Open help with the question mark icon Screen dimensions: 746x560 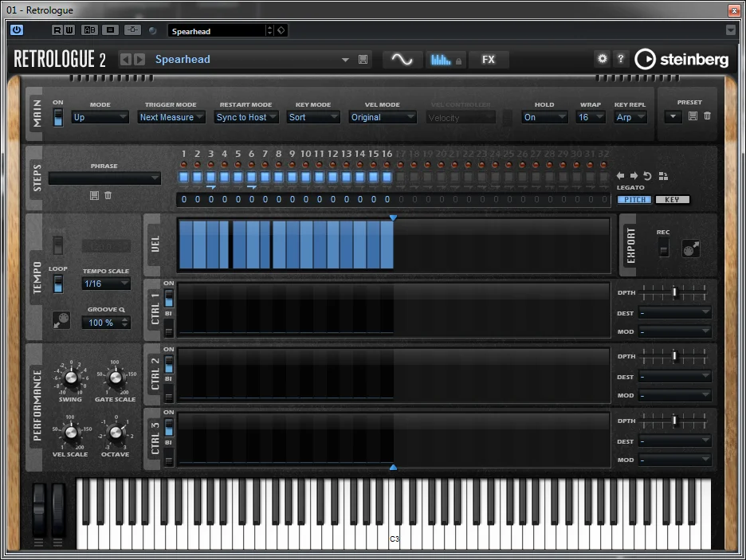621,59
